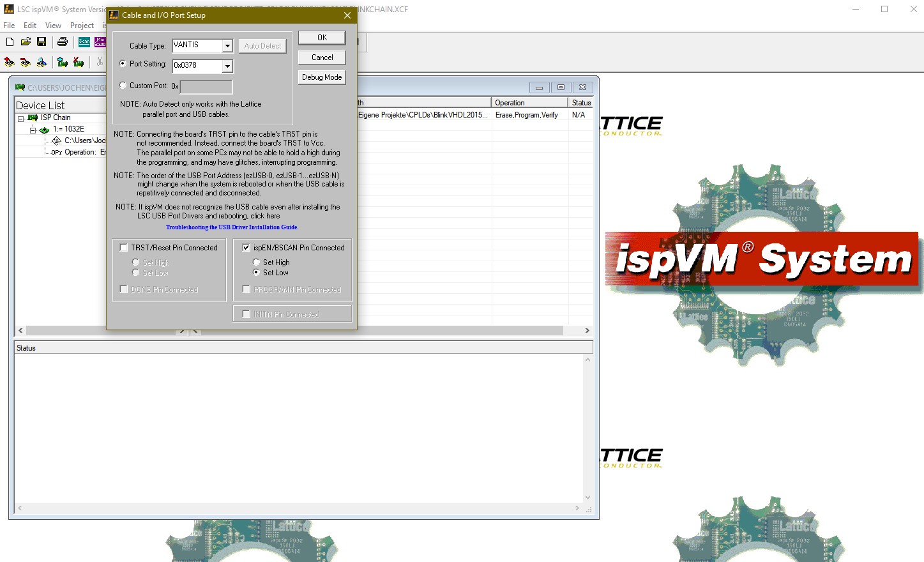Click the teal Scan toolbar icon
The image size is (924, 562).
(84, 42)
